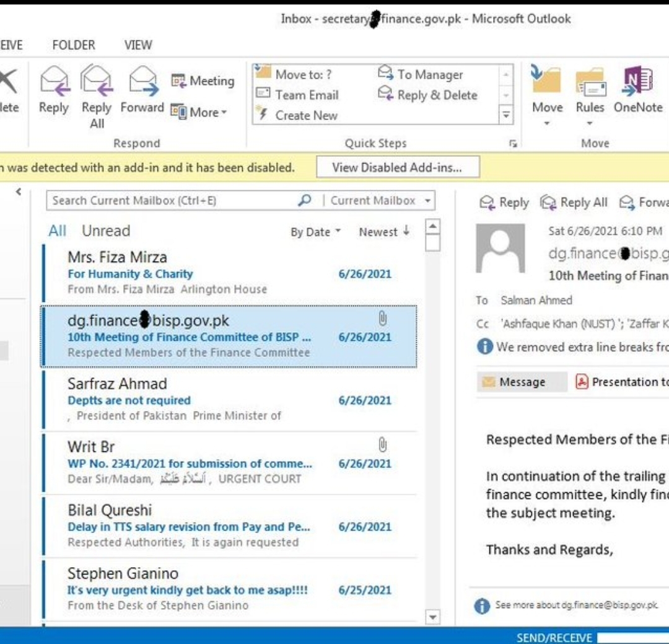Toggle Newest sort order
Screen dimensions: 669x644
click(x=385, y=232)
